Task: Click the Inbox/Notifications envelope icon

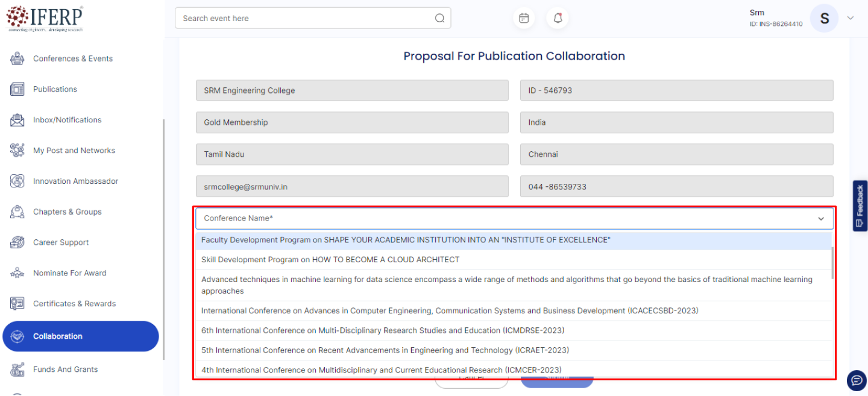Action: (x=17, y=120)
